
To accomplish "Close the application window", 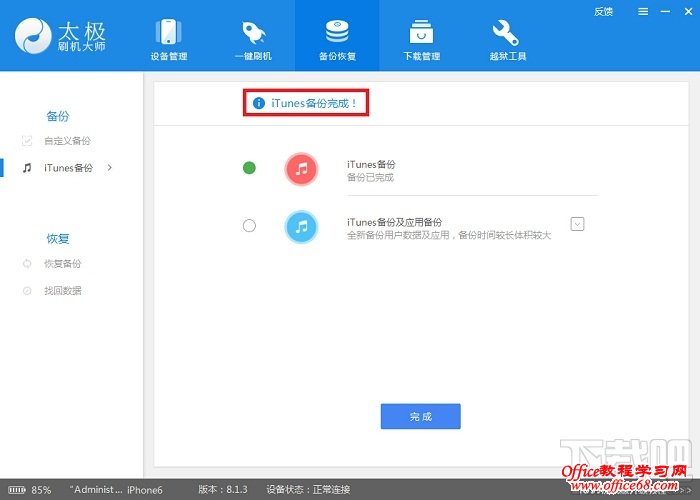I will coord(688,12).
